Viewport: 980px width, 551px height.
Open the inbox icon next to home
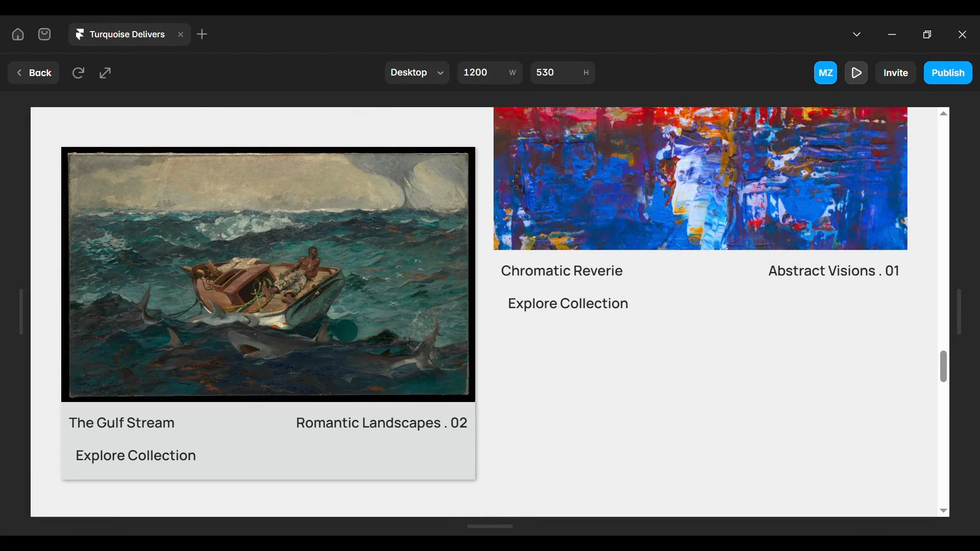(44, 34)
